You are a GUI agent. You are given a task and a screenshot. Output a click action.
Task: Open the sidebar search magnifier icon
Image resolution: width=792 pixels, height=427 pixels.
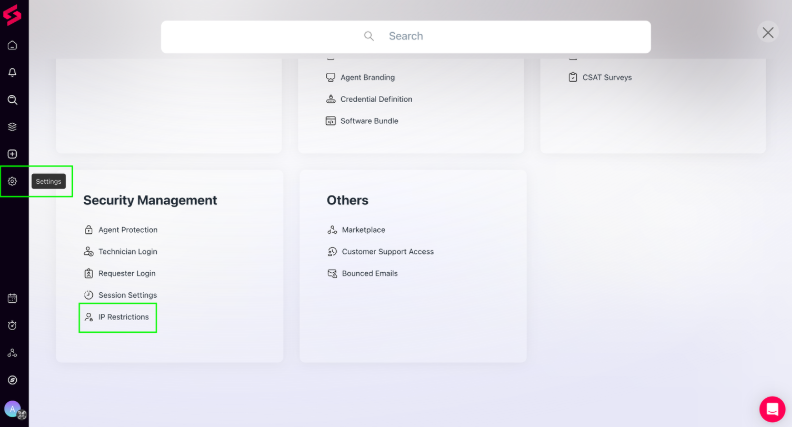click(x=13, y=100)
